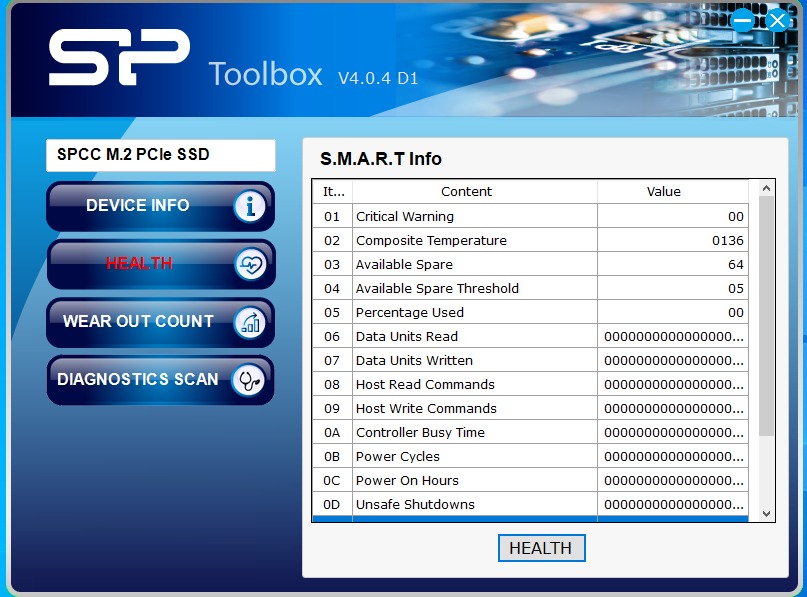Open WEAR OUT COUNT page

(160, 323)
